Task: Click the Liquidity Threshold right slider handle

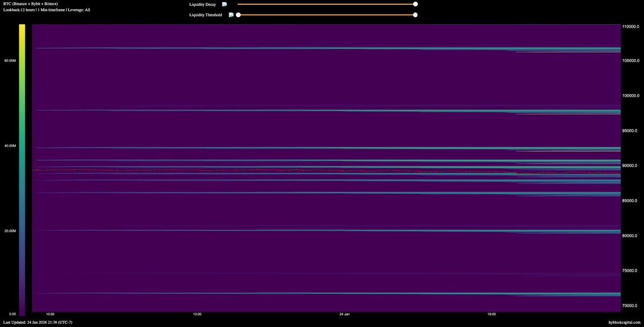Action: (x=415, y=15)
